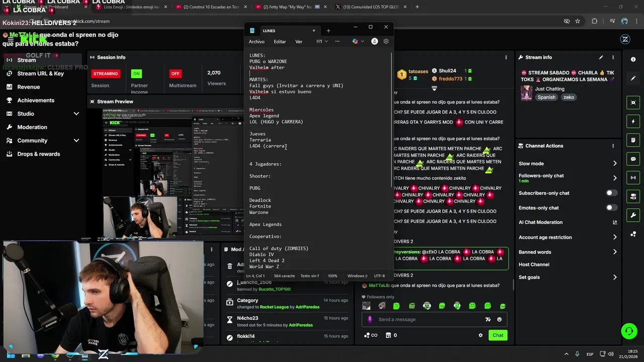Activate purple microphone in message box
Screen dimensions: 644x362
coord(370,319)
